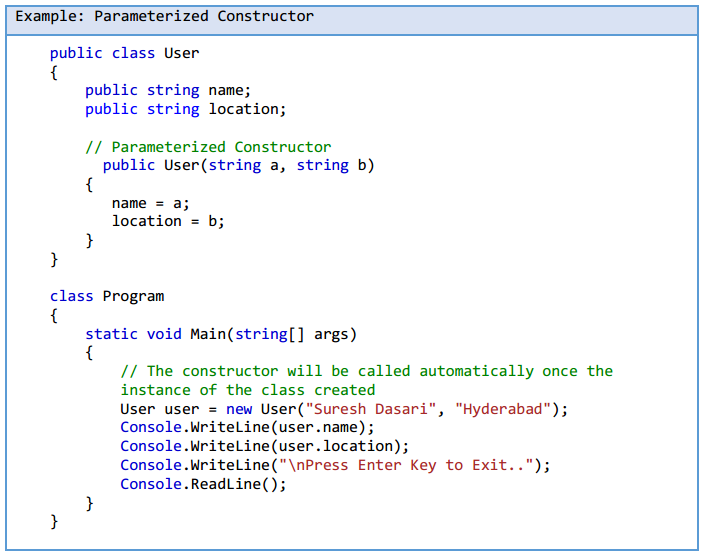Click the '// Parameterized Constructor' comment
The width and height of the screenshot is (704, 556).
pos(208,147)
